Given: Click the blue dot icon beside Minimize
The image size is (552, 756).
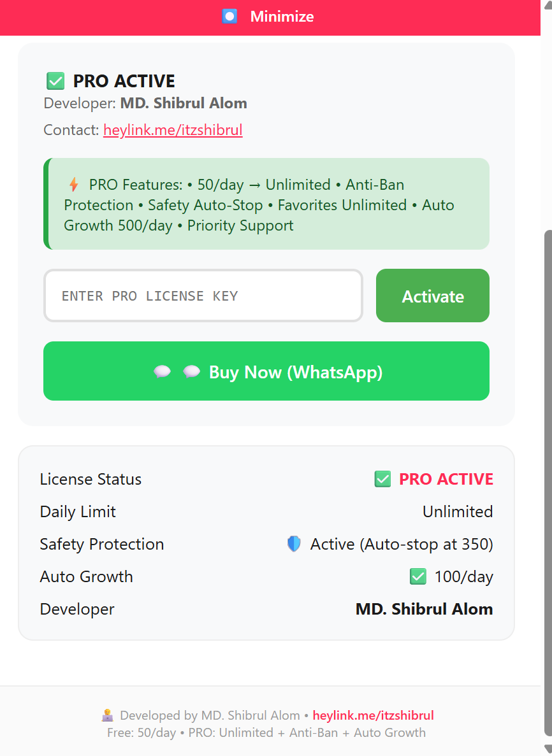Looking at the screenshot, I should point(229,16).
